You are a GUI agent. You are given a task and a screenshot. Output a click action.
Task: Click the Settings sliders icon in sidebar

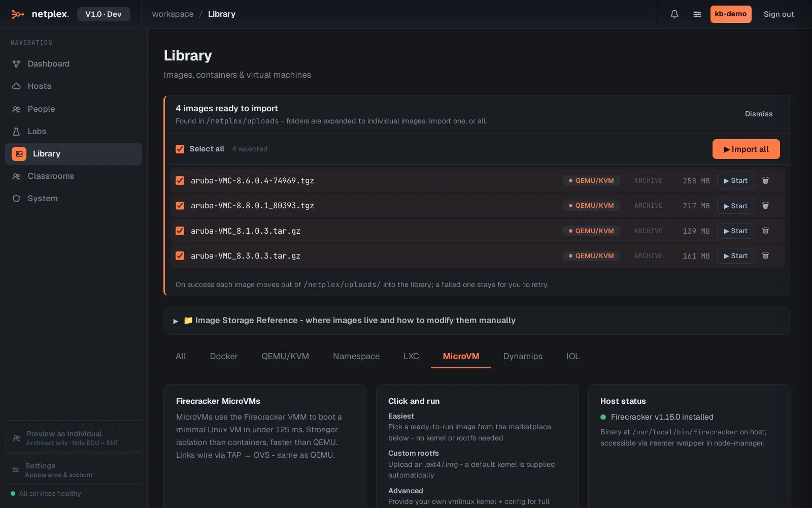point(16,470)
